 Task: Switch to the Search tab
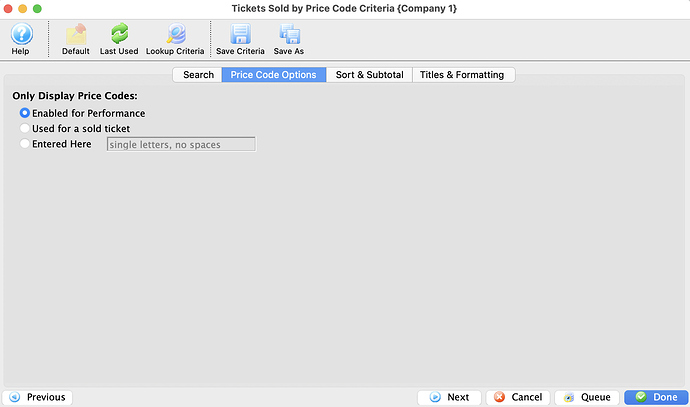(x=198, y=75)
